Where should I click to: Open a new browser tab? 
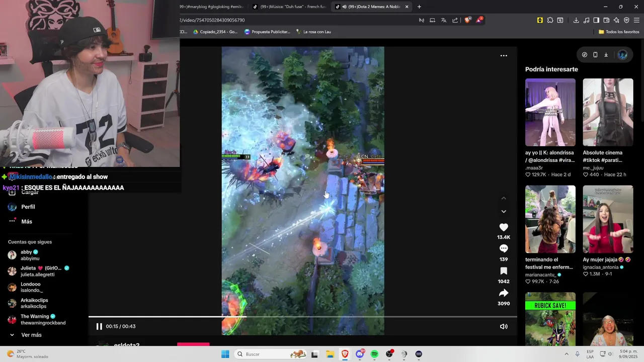[419, 7]
